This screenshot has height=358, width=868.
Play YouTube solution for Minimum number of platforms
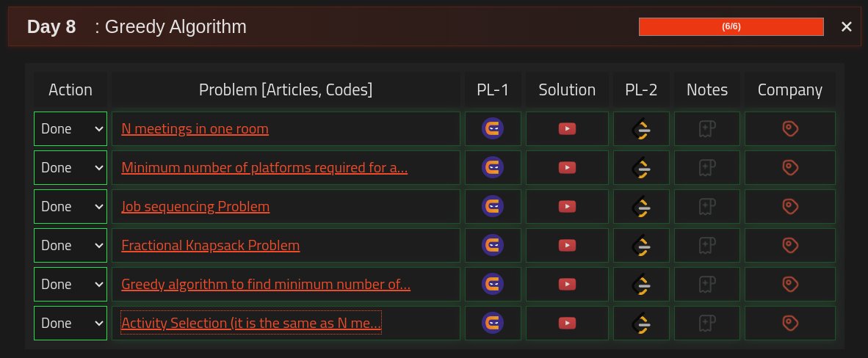567,167
